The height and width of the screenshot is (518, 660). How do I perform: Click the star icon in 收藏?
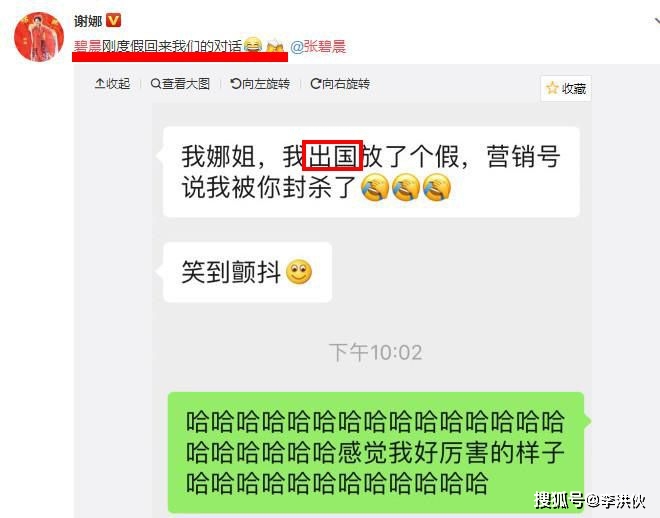click(552, 88)
